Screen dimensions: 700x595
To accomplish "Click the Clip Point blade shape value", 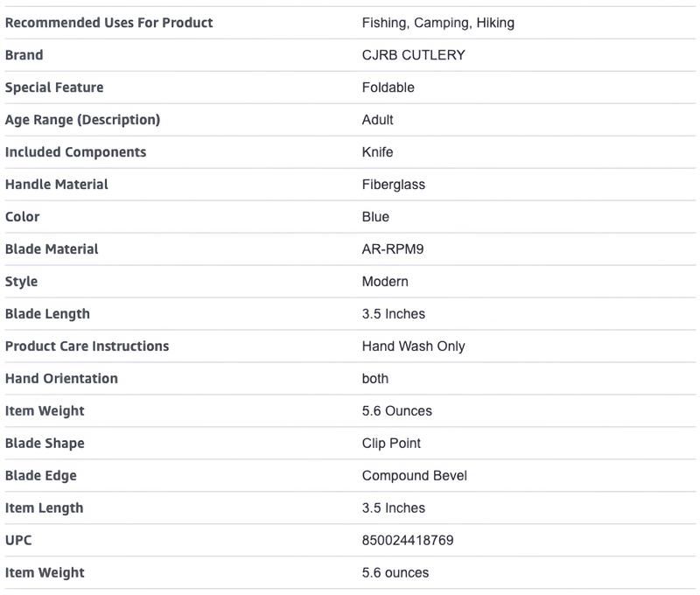I will click(391, 444).
